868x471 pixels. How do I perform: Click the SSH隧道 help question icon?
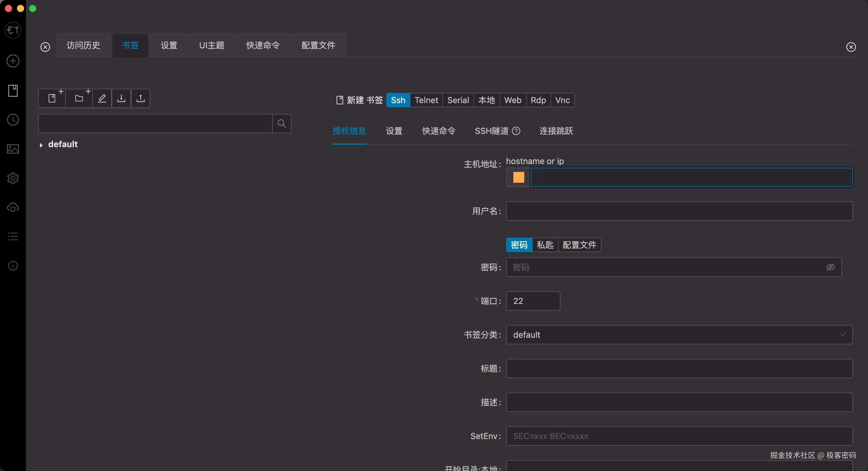pyautogui.click(x=516, y=131)
